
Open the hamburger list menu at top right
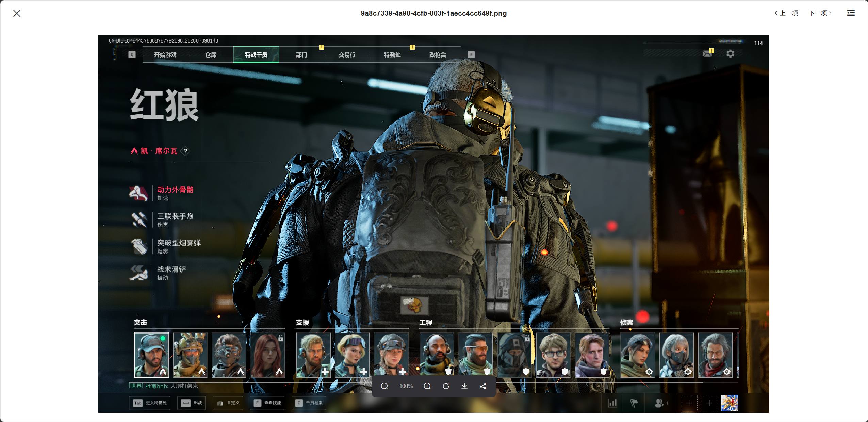pos(851,13)
